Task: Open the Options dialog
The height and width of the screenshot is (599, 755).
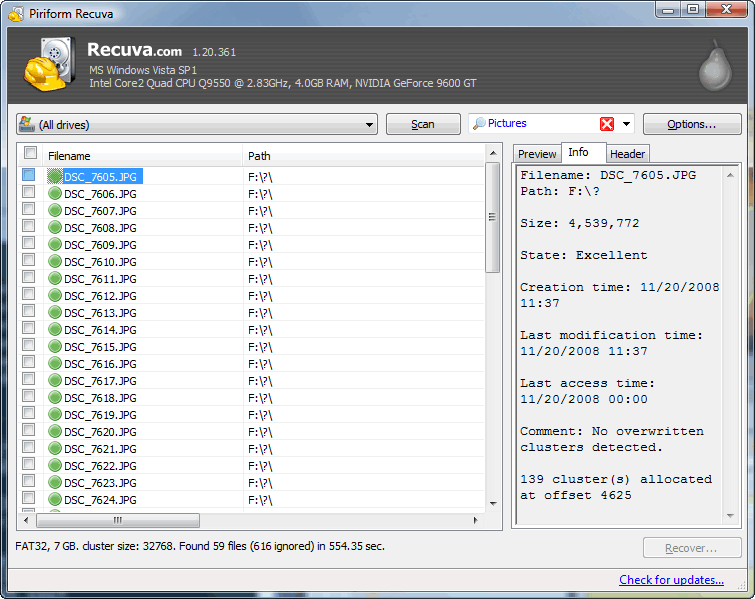Action: (692, 124)
